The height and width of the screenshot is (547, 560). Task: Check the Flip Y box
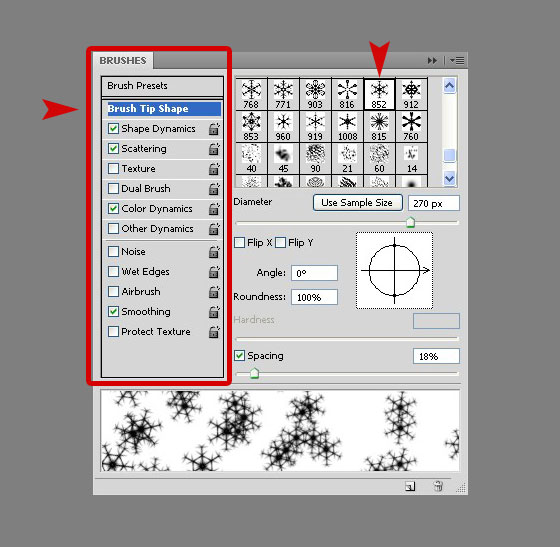tap(281, 243)
